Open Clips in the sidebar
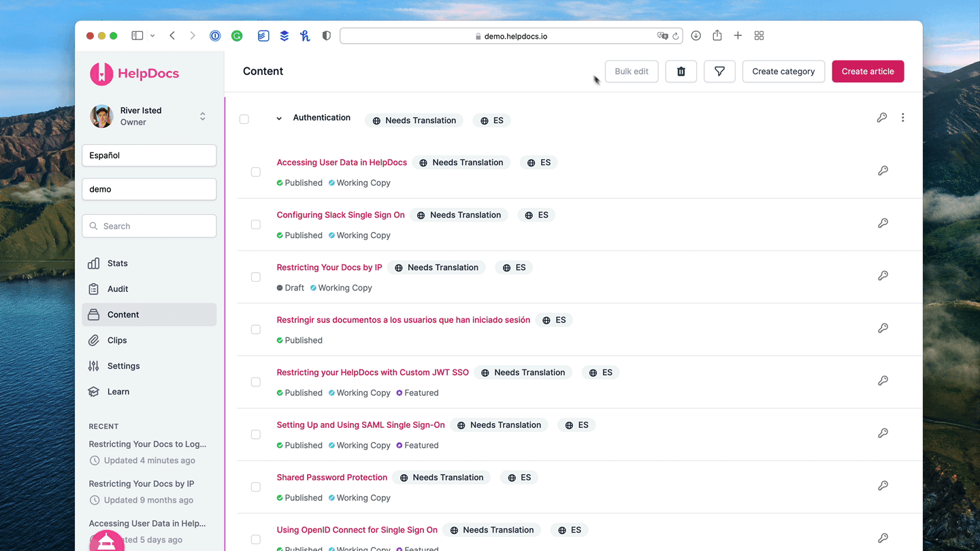 click(x=149, y=340)
